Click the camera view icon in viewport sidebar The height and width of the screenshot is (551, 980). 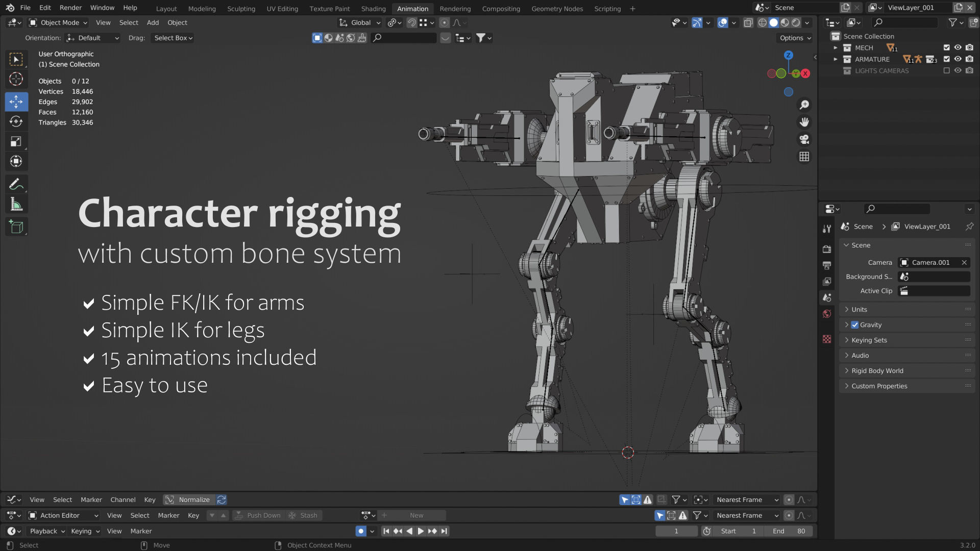[x=804, y=139]
